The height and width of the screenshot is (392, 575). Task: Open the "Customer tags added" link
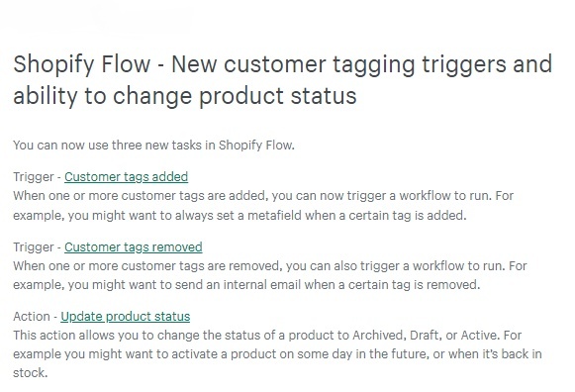[x=126, y=177]
